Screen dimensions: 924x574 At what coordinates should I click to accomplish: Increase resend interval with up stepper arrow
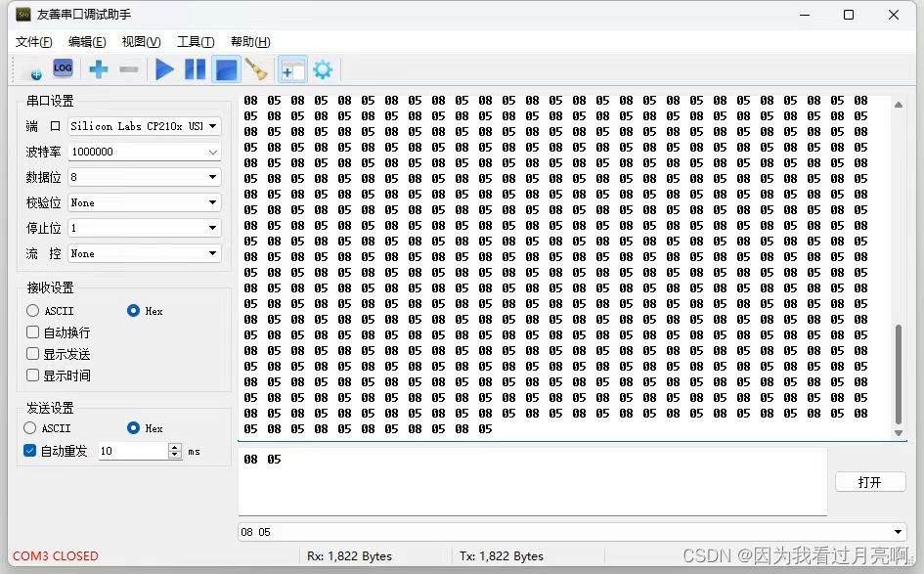175,447
